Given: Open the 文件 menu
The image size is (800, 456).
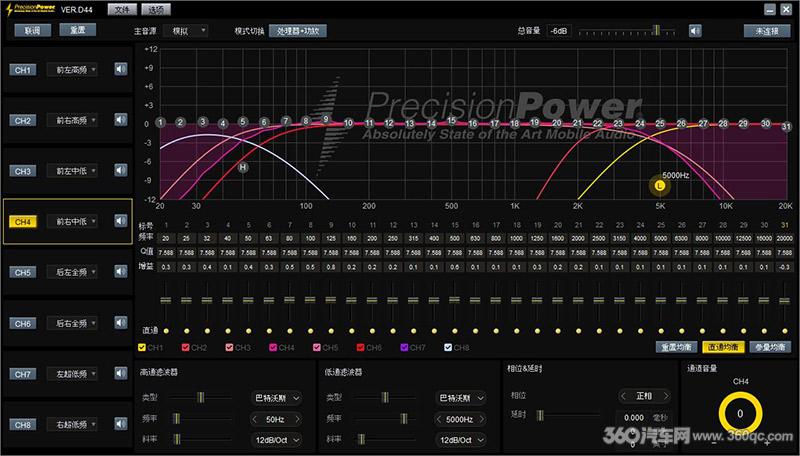Looking at the screenshot, I should click(122, 9).
